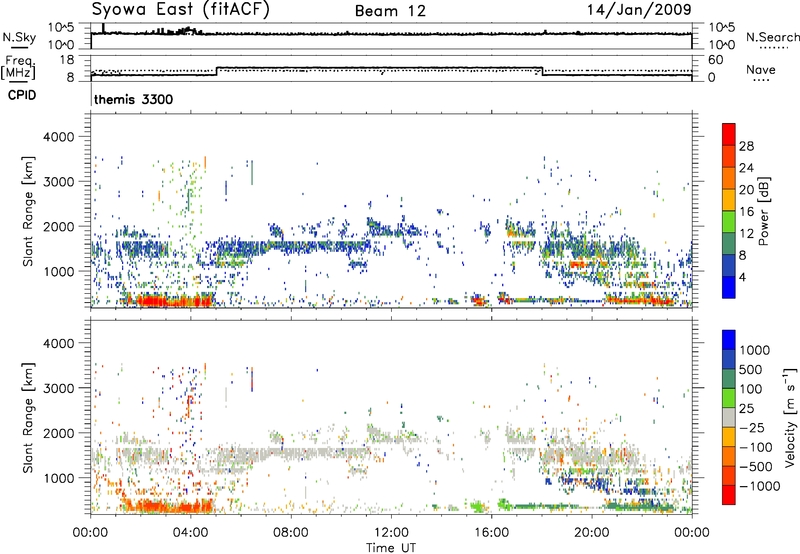
Task: Click the '16' label on the Power colorbar
Action: coord(746,212)
